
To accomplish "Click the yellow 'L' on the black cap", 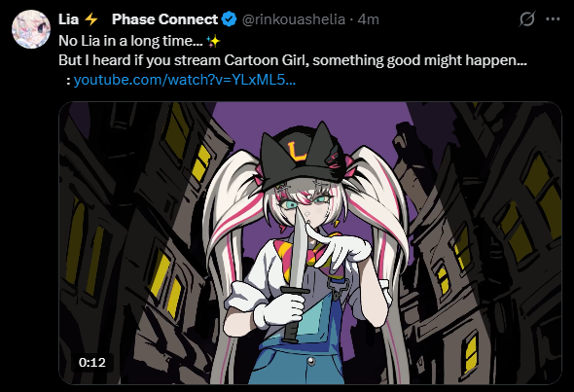I will 297,152.
